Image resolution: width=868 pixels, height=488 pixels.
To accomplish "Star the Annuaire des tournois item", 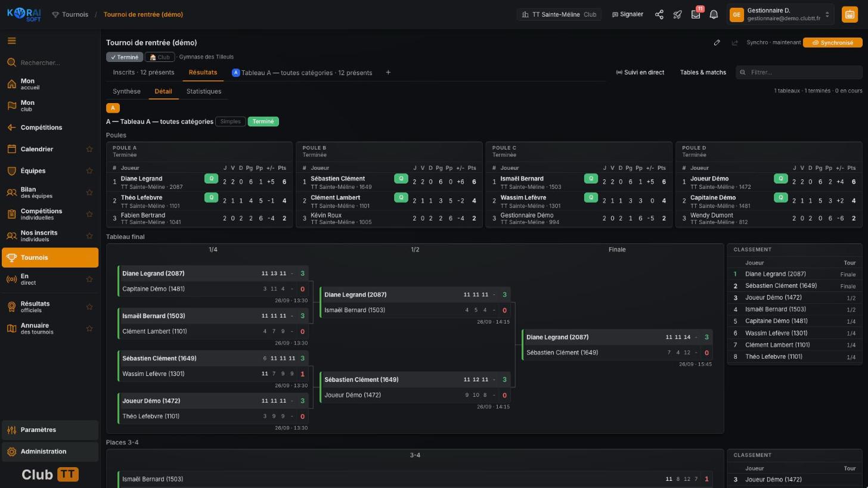I will (89, 328).
